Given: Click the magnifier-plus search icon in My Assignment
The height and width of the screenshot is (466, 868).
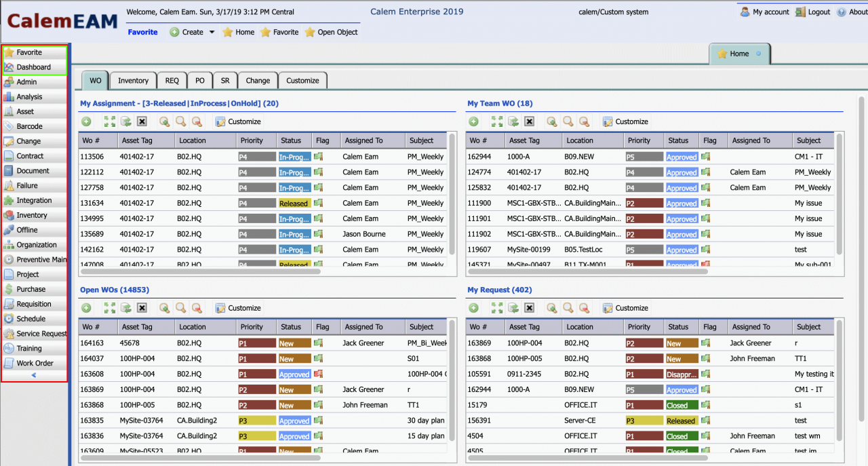Looking at the screenshot, I should tap(164, 121).
